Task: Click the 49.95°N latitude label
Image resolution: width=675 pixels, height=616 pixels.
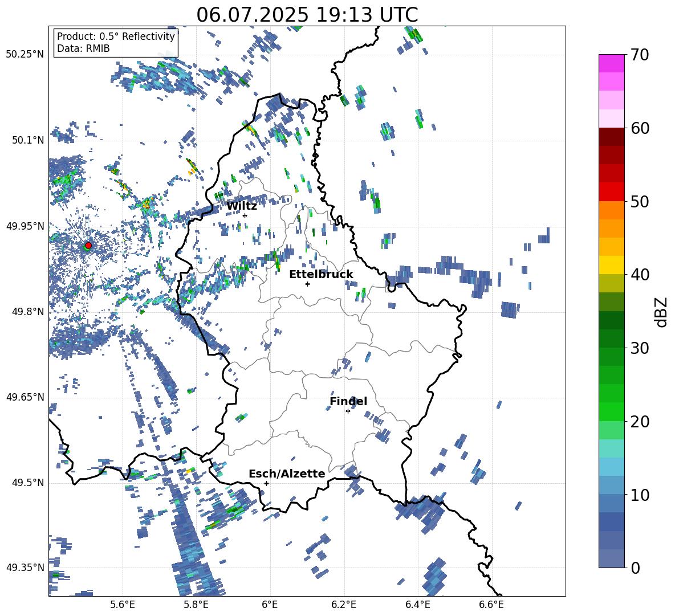Action: point(25,226)
